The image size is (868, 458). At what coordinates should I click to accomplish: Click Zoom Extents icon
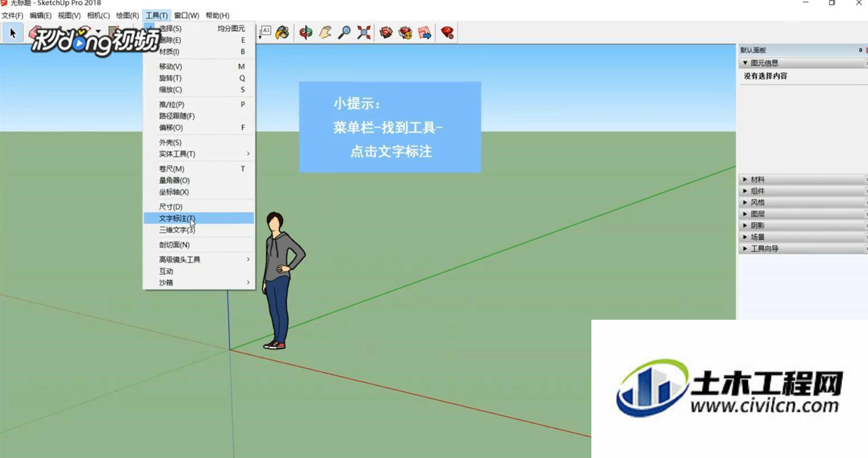pos(364,32)
